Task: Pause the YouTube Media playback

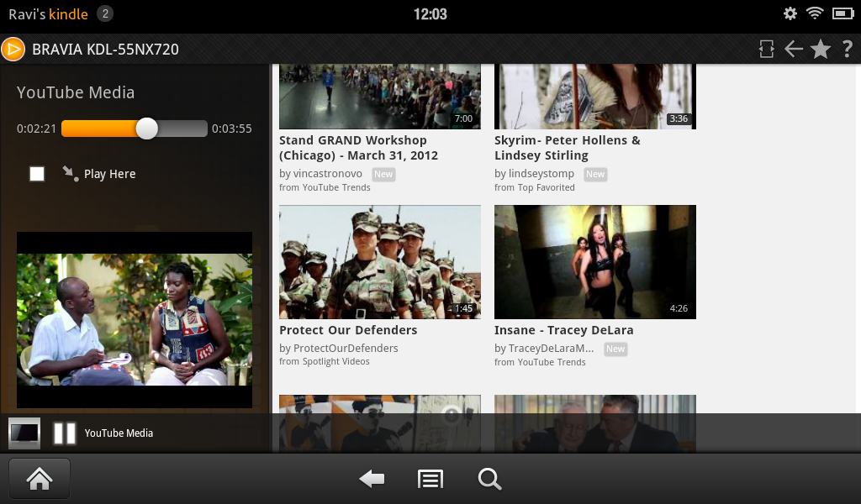Action: click(x=63, y=433)
